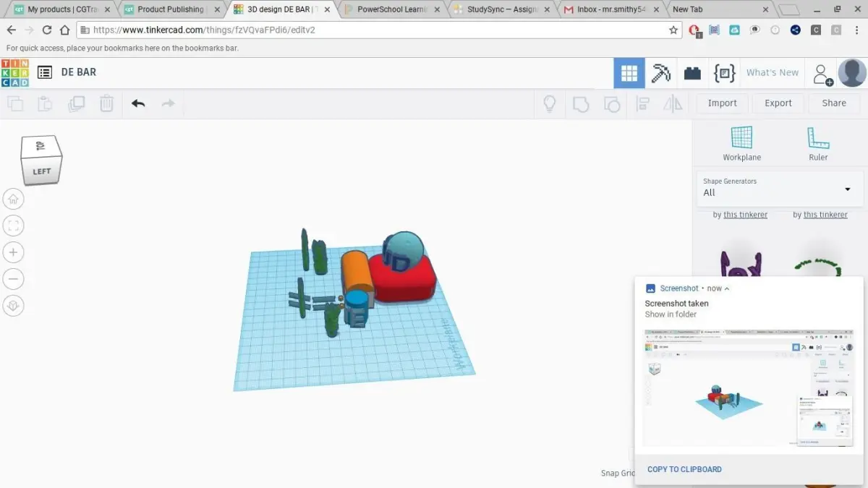Click COPY TO CLIPBOARD in notification

pos(684,469)
